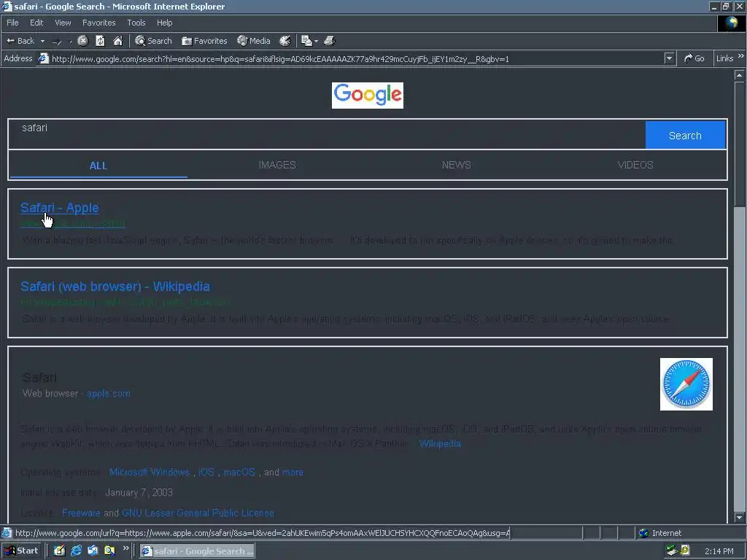Image resolution: width=747 pixels, height=560 pixels.
Task: Switch to the NEWS tab
Action: (456, 165)
